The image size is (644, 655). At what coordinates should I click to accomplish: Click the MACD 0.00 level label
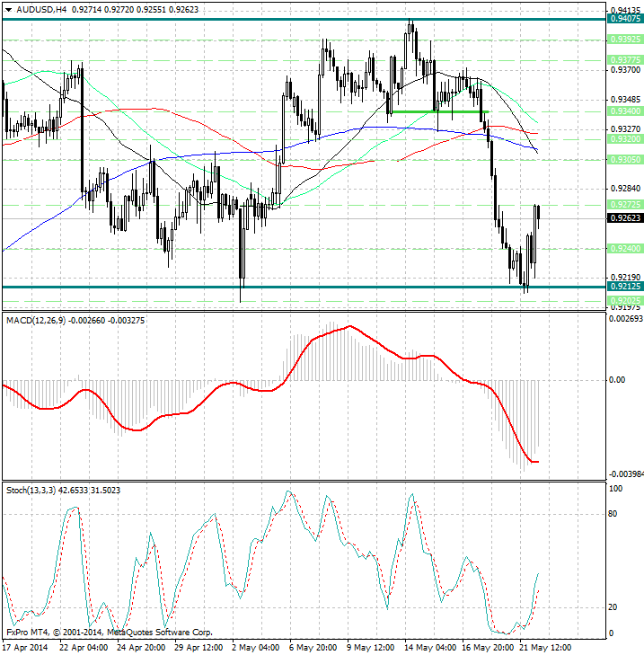(x=617, y=380)
